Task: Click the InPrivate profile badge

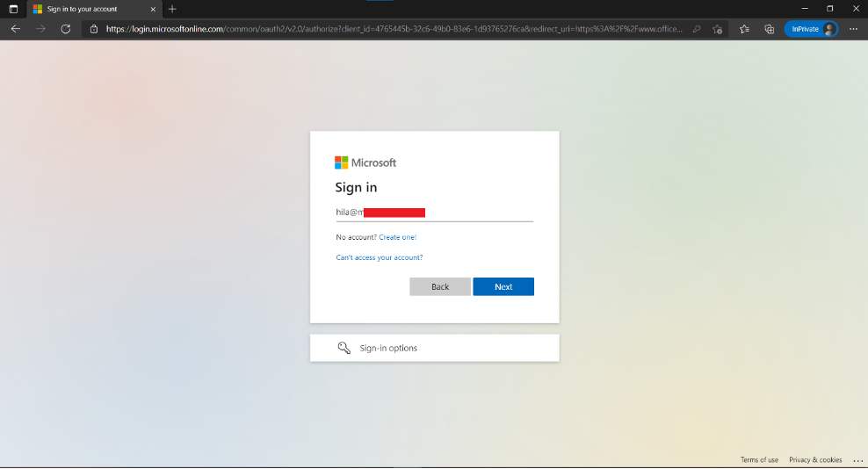Action: pos(811,29)
